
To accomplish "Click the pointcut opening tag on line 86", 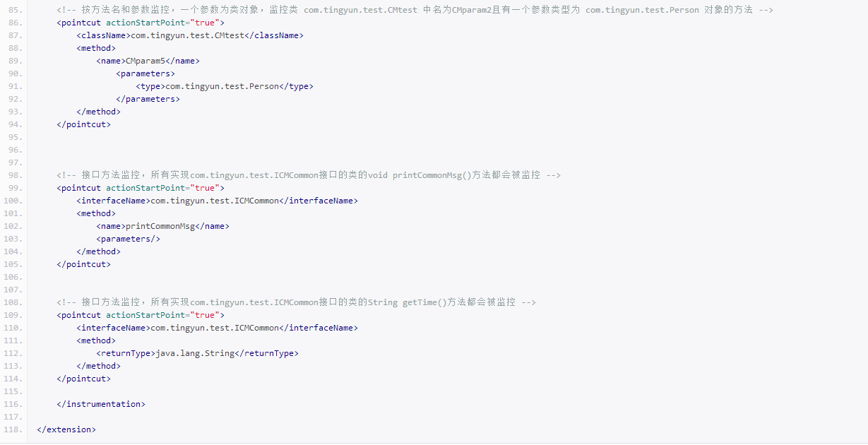I will pyautogui.click(x=141, y=23).
